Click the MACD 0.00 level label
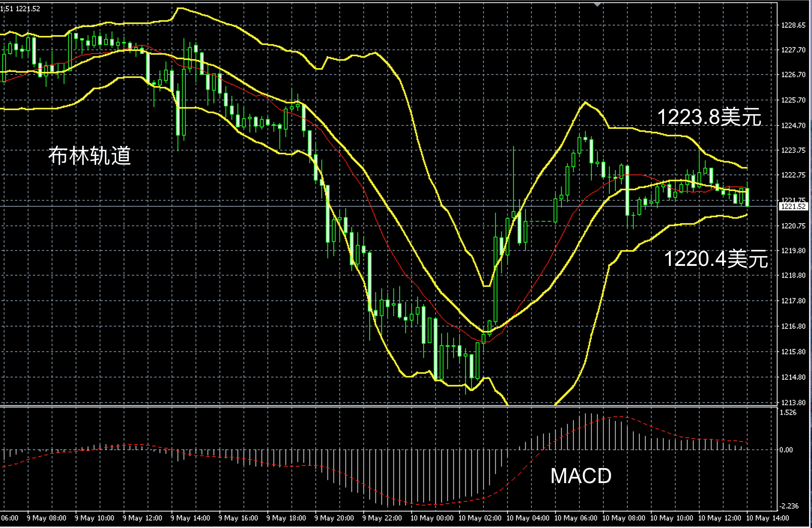 pyautogui.click(x=786, y=450)
